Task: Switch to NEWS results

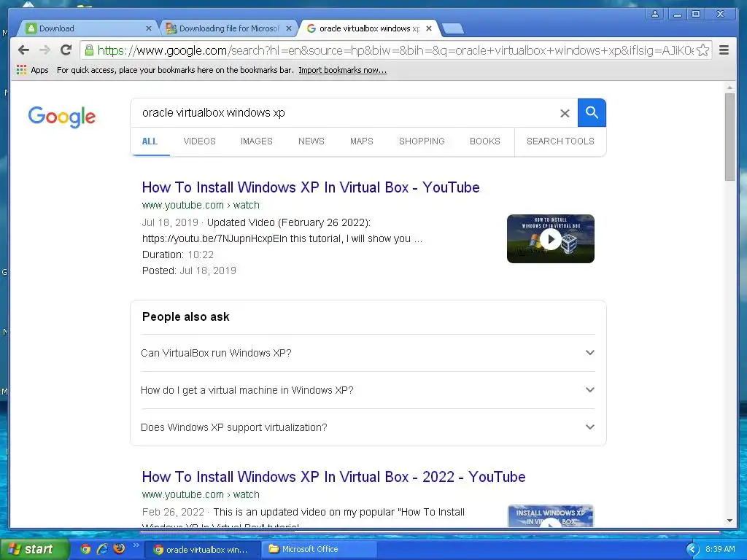Action: coord(311,141)
